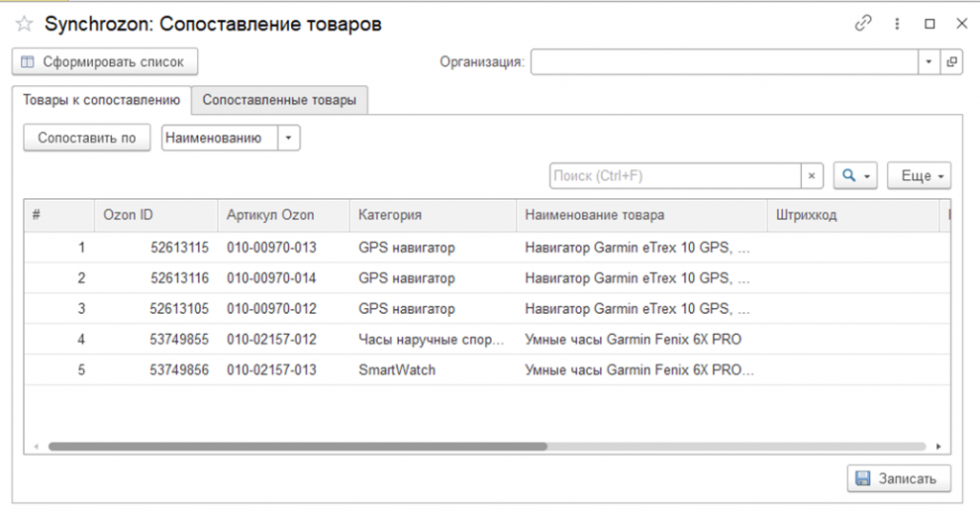980x512 pixels.
Task: Select Ozon ID 53749856 cell
Action: click(x=156, y=370)
